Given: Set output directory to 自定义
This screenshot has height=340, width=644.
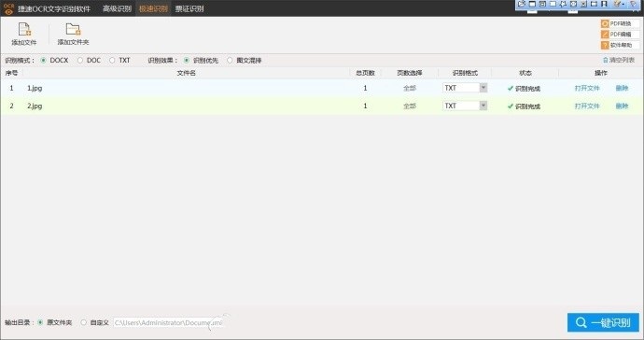Looking at the screenshot, I should coord(84,322).
